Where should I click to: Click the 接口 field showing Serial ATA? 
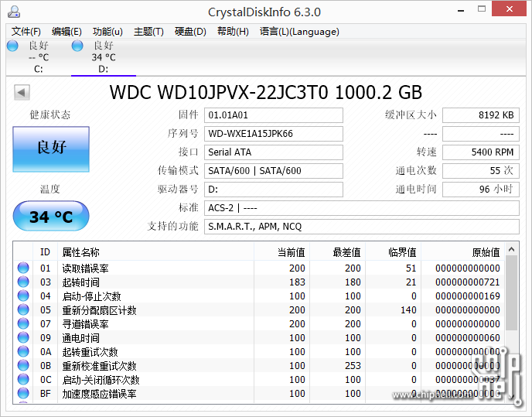click(x=274, y=152)
